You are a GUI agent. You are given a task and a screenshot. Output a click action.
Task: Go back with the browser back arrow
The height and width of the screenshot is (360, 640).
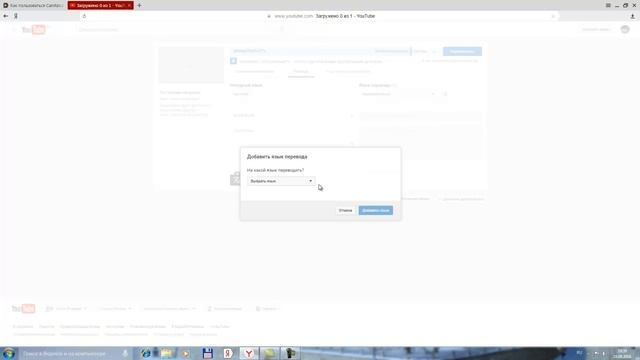(6, 16)
